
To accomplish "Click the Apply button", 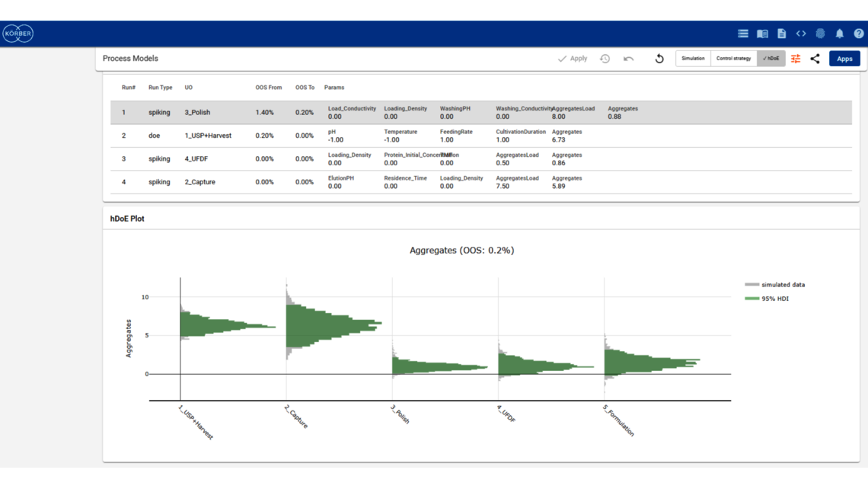I will point(573,59).
